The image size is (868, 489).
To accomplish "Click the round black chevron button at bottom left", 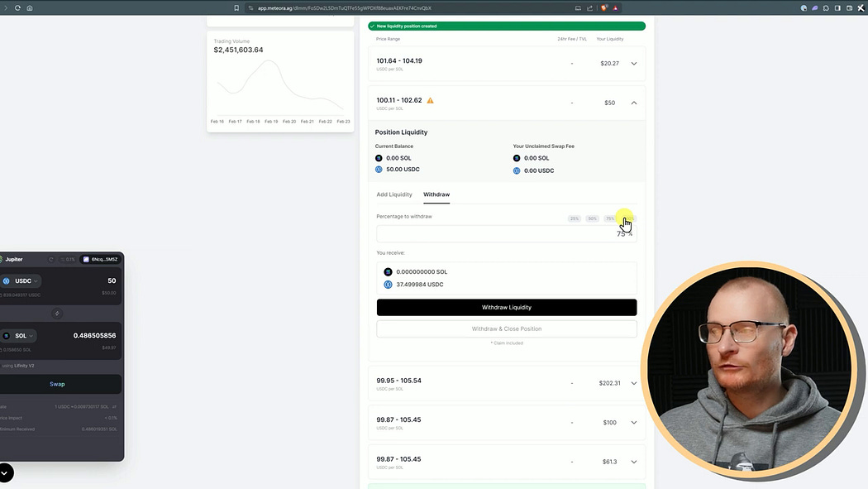I will pyautogui.click(x=5, y=473).
